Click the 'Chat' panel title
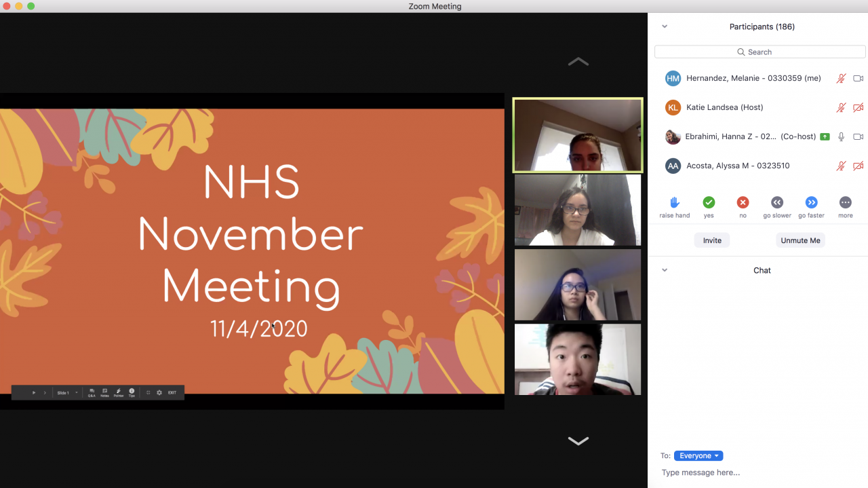Viewport: 868px width, 488px height. (x=762, y=270)
